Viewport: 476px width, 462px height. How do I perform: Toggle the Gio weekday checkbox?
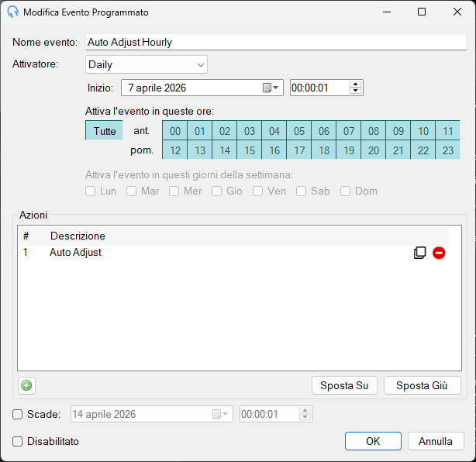point(216,191)
